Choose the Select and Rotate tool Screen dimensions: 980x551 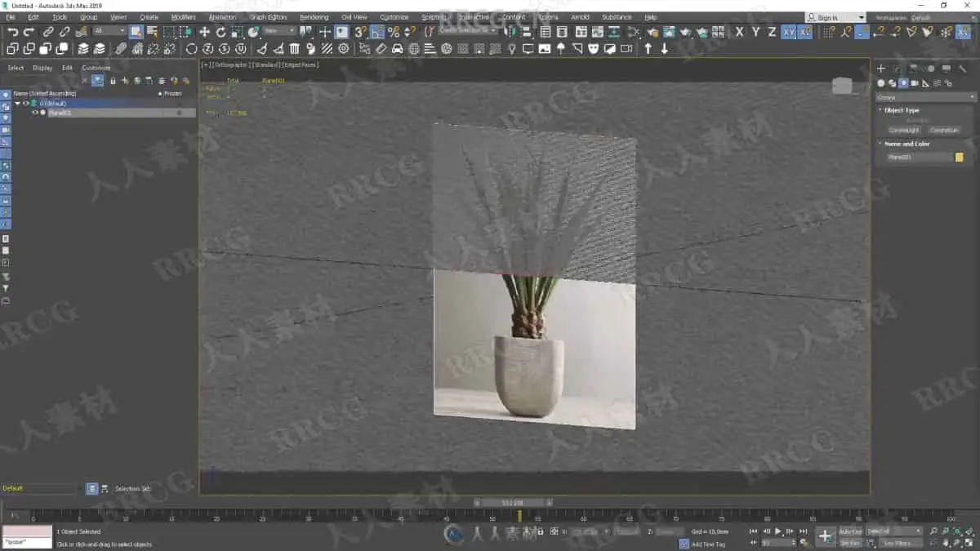coord(220,32)
